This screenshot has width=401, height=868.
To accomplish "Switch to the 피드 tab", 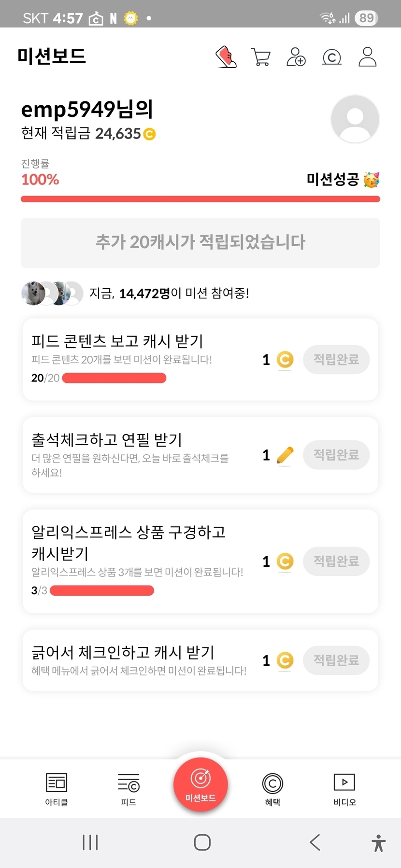I will (x=129, y=789).
